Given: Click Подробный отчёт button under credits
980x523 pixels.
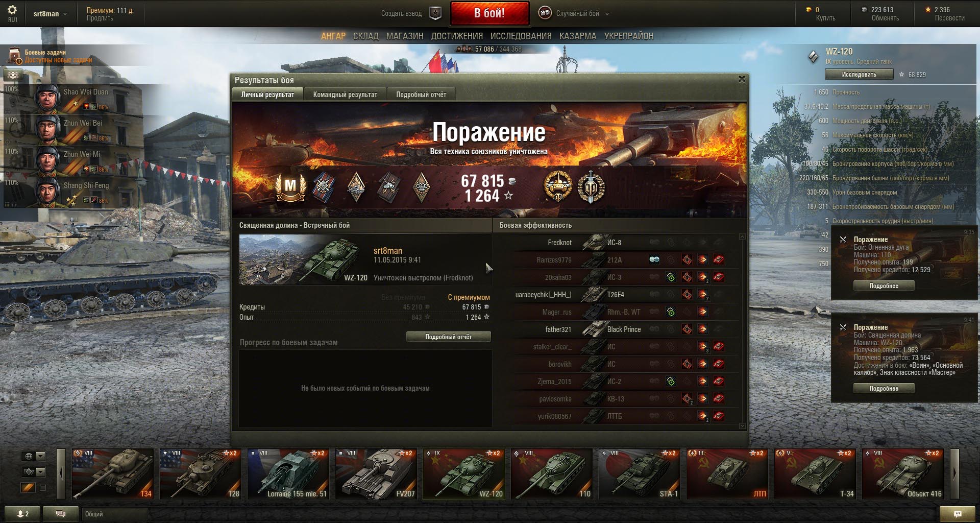Looking at the screenshot, I should [x=448, y=337].
